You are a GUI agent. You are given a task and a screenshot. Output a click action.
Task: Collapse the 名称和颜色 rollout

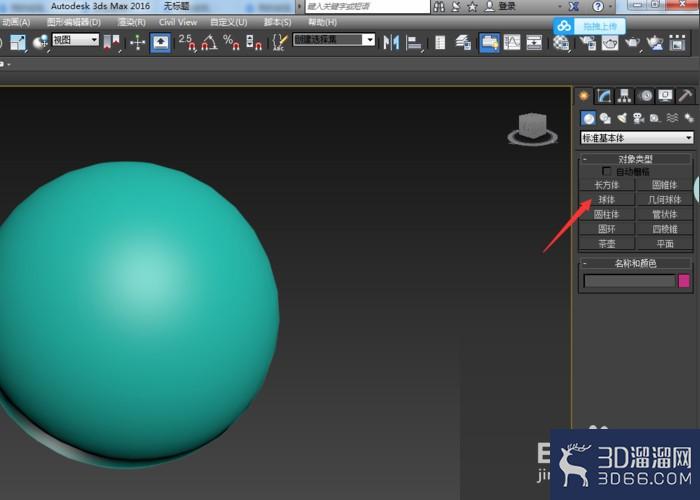point(635,263)
